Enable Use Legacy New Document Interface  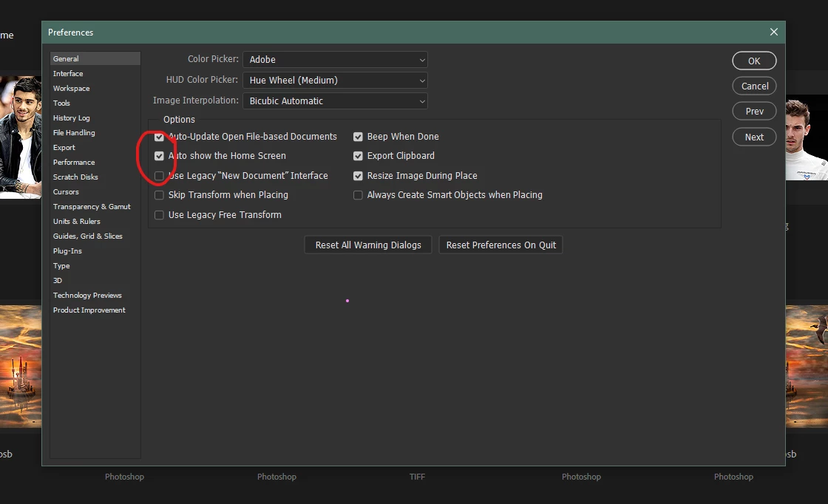point(159,176)
